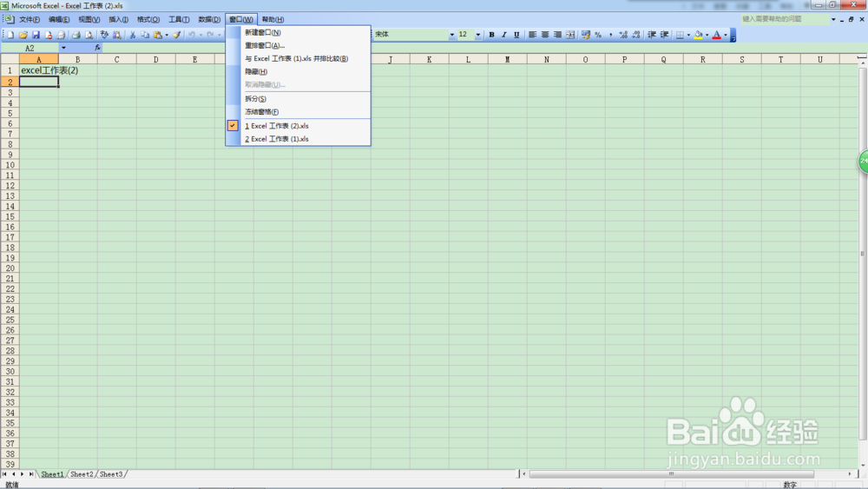
Task: Open the Toolbar Options arrow at the toolbar end
Action: (733, 35)
